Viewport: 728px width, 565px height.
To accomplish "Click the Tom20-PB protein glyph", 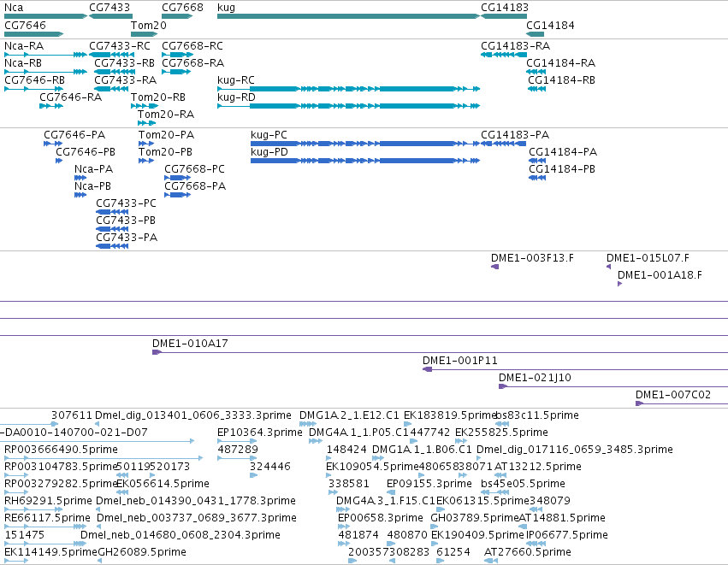I will pos(146,161).
